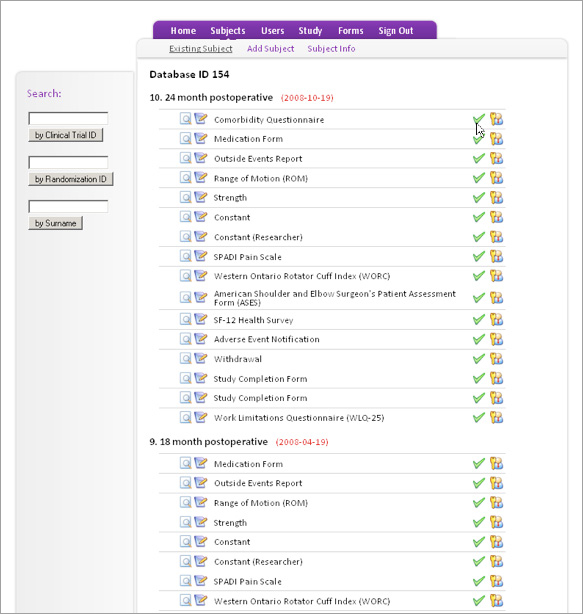Click green checkmark next to 24 month Constant (Researcher)
Screen dimensions: 583x614
point(478,237)
